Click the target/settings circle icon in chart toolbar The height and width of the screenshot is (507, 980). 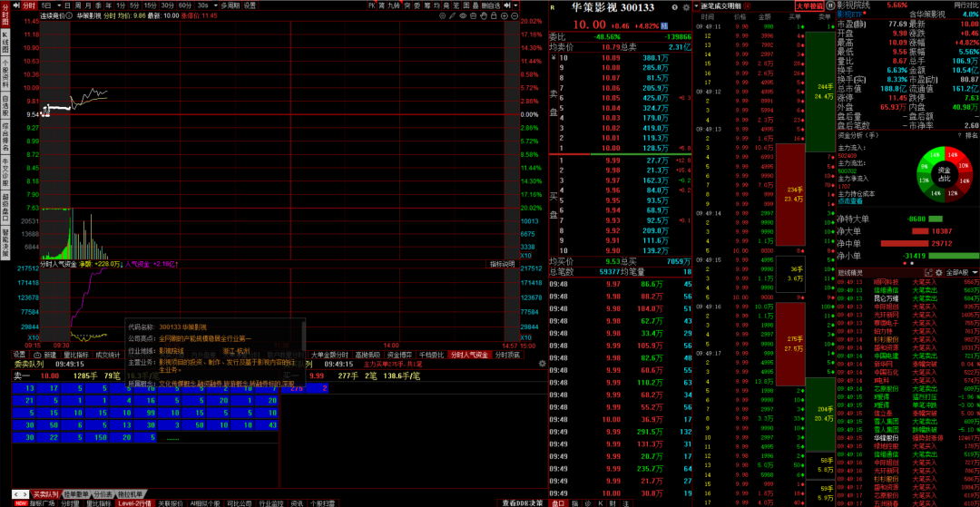443,15
